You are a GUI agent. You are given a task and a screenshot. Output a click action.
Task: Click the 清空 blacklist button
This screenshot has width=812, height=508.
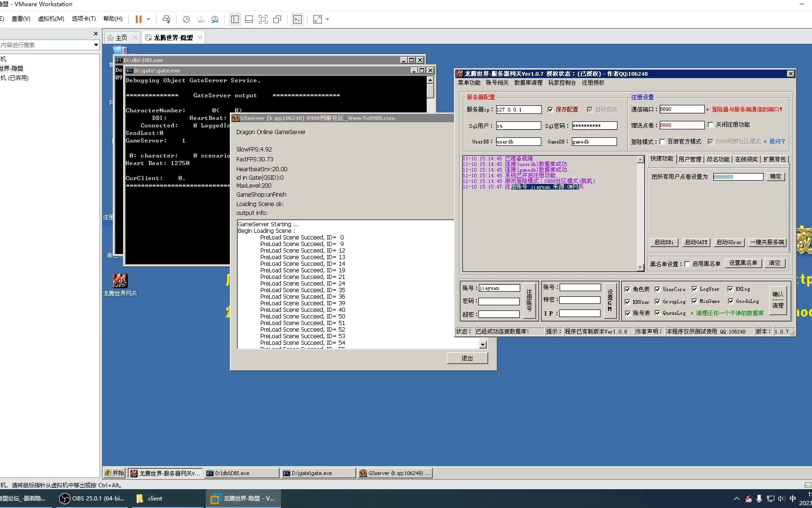click(774, 263)
